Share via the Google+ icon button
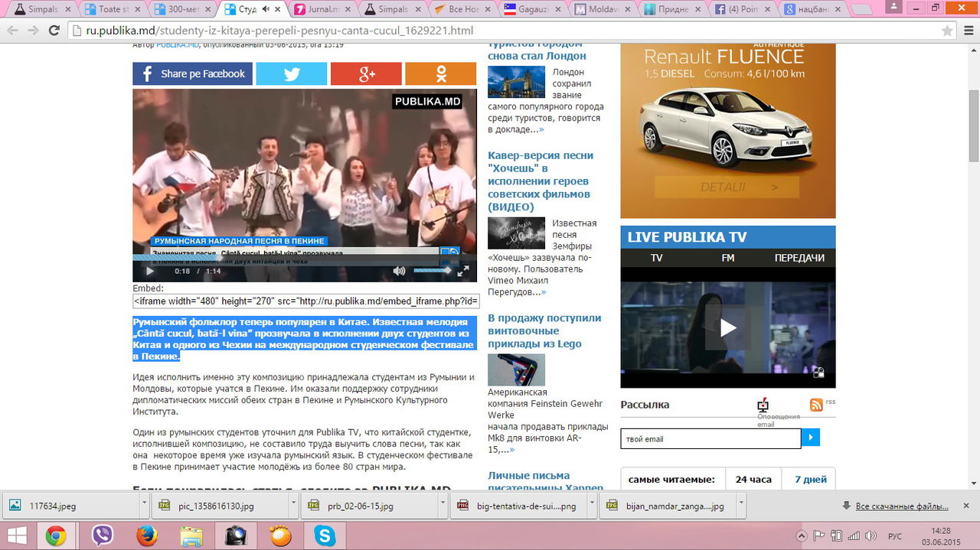 [x=366, y=73]
